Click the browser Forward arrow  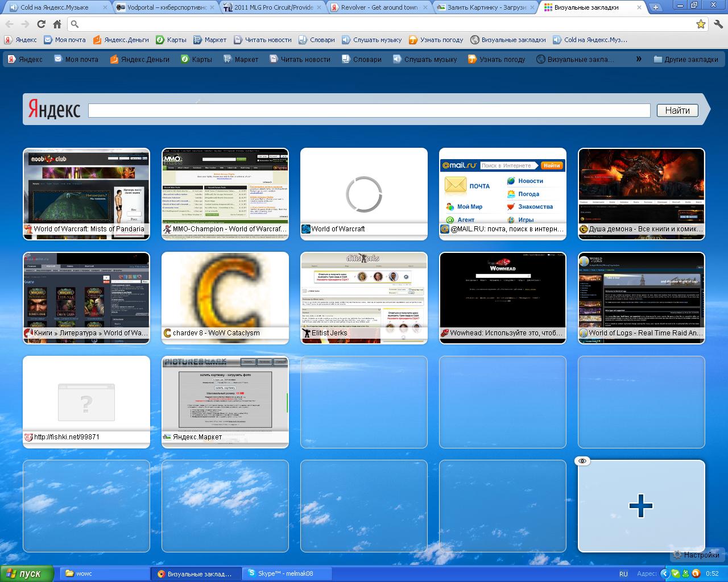tap(25, 24)
